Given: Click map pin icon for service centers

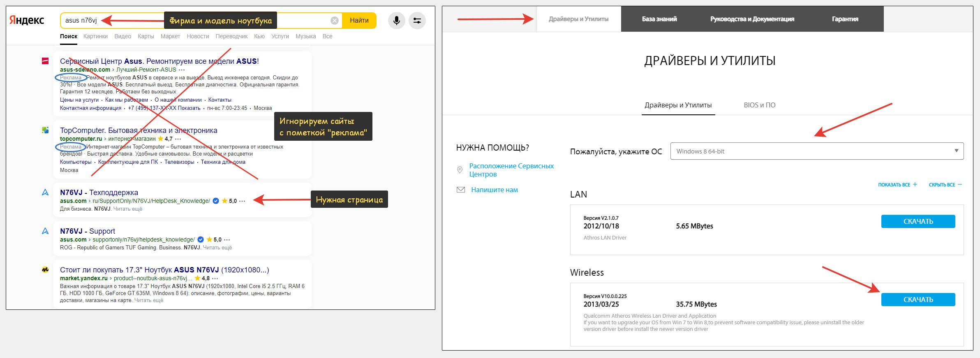Looking at the screenshot, I should [460, 170].
